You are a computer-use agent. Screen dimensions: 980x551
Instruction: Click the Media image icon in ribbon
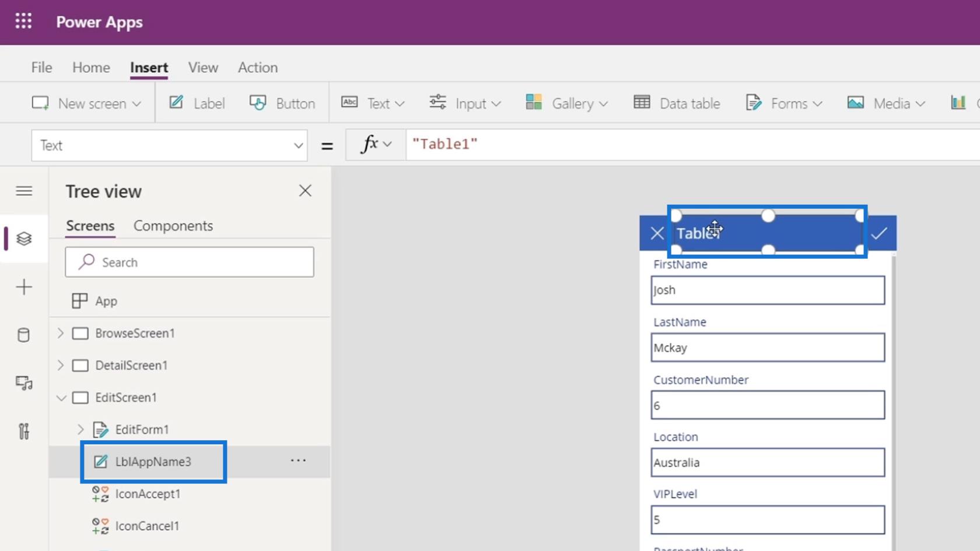click(856, 103)
